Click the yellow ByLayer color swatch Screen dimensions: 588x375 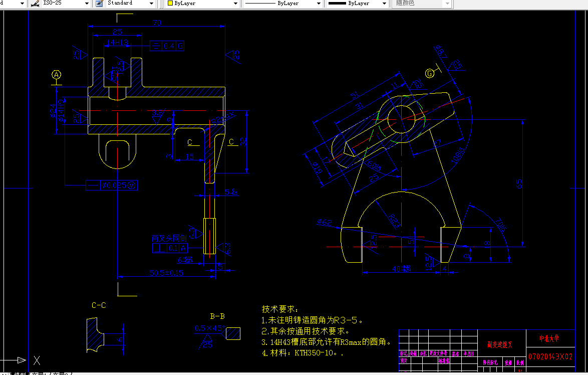170,4
